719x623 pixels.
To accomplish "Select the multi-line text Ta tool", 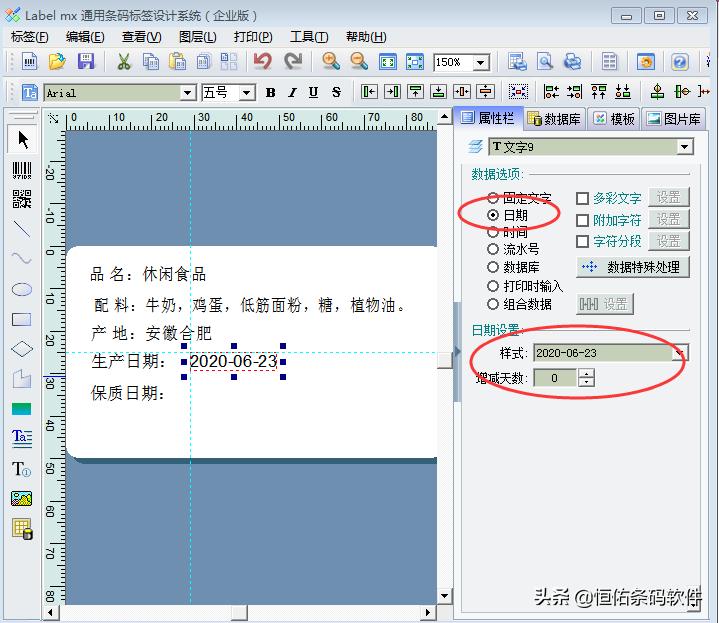I will 22,438.
